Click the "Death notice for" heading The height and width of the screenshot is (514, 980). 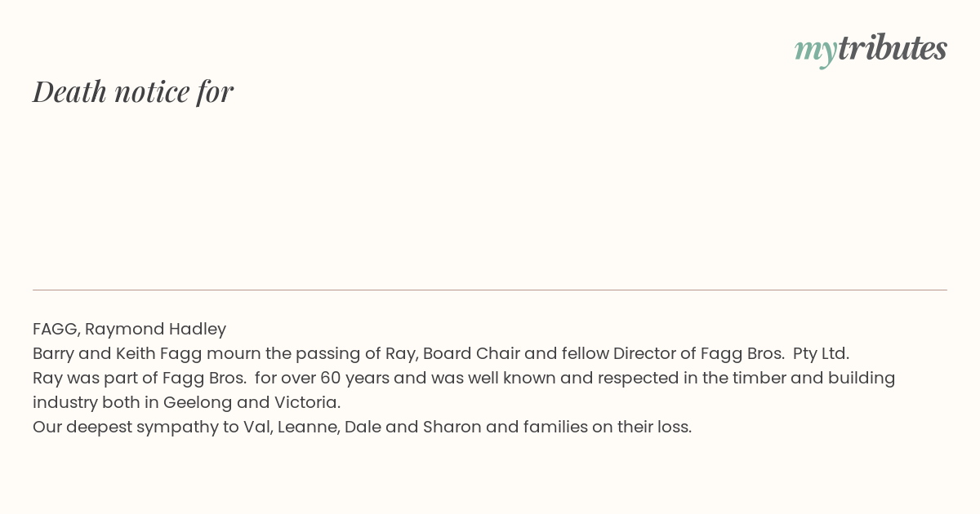133,91
